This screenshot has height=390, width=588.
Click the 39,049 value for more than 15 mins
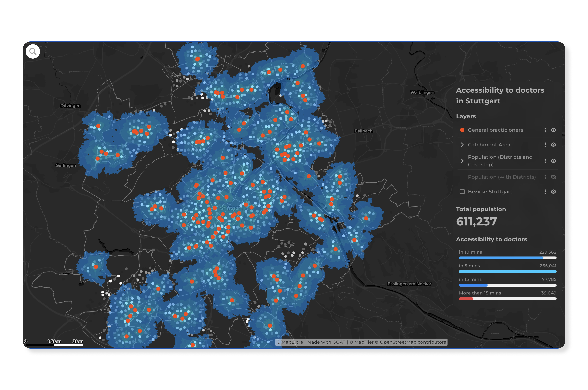[x=549, y=293]
